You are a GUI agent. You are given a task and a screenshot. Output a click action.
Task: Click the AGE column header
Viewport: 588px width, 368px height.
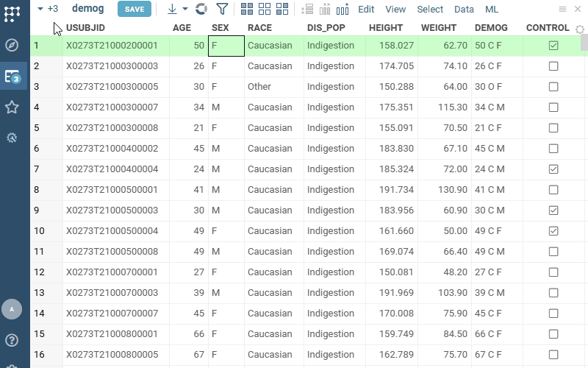point(182,28)
